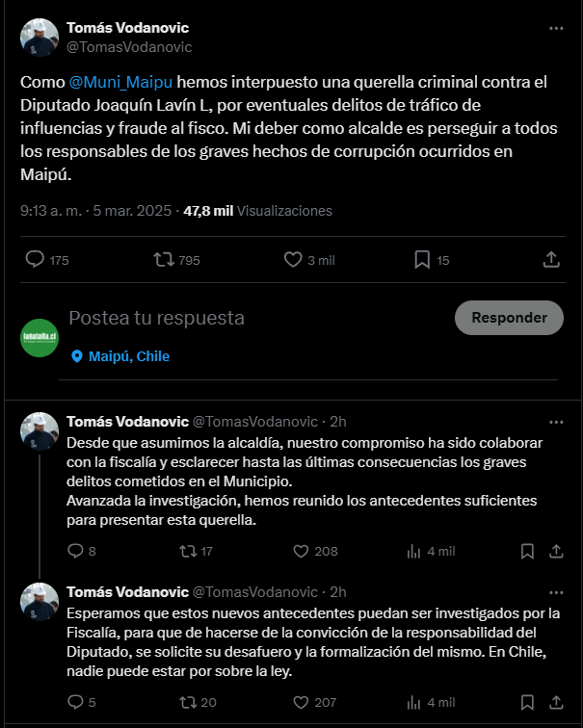Reply to the second reply (5 comments)
This screenshot has width=583, height=728.
[x=76, y=703]
